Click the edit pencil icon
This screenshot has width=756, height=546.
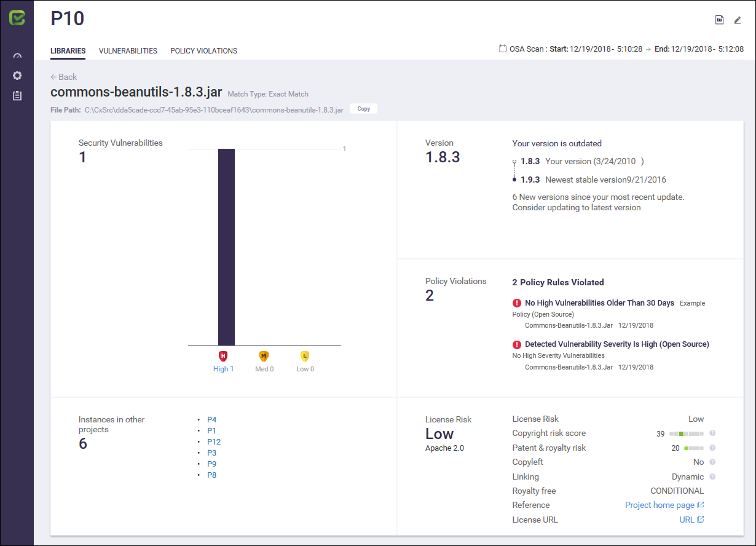click(738, 20)
